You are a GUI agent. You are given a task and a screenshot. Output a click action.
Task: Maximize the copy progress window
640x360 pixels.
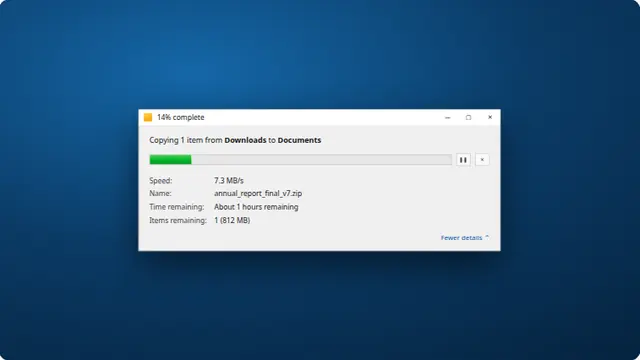pos(469,118)
